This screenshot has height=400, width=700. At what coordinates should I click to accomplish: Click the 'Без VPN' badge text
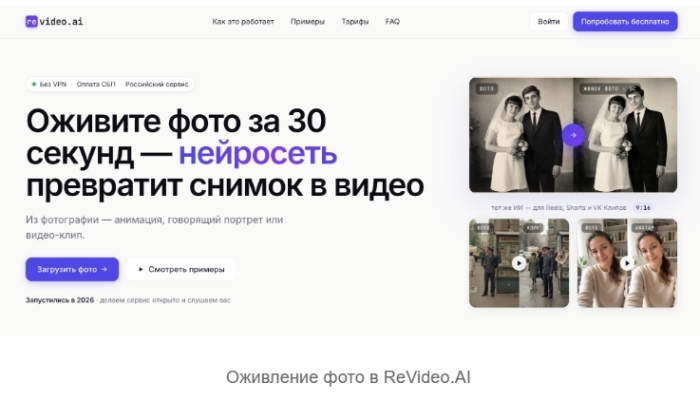53,84
